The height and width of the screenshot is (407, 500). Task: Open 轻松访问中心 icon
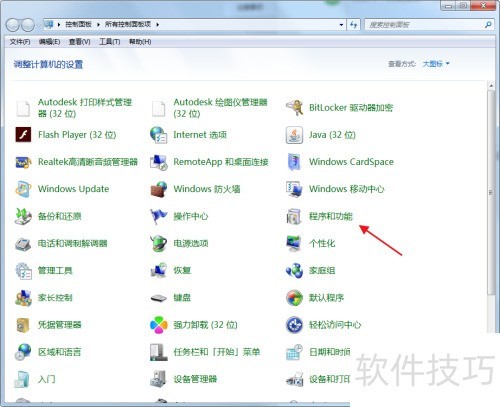pos(294,325)
